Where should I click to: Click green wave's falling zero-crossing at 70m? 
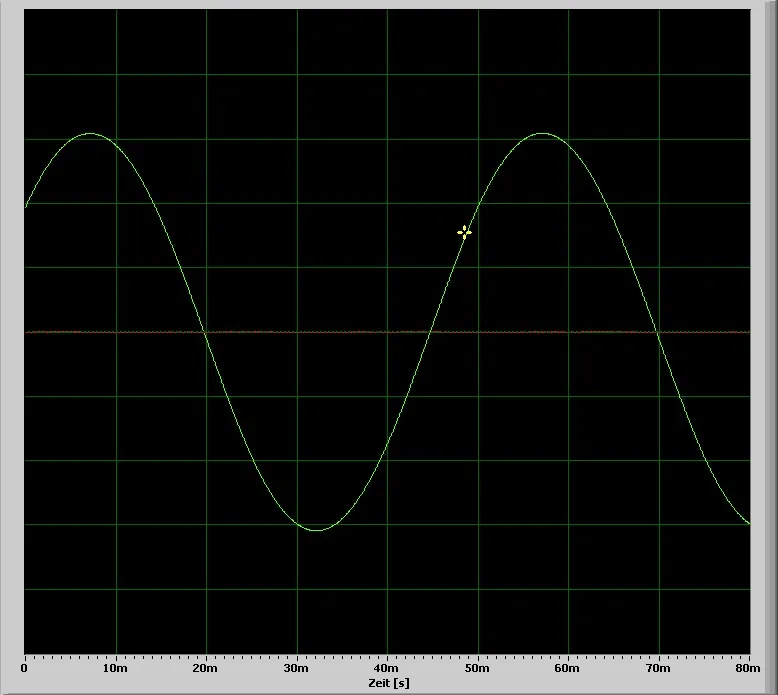tap(657, 332)
